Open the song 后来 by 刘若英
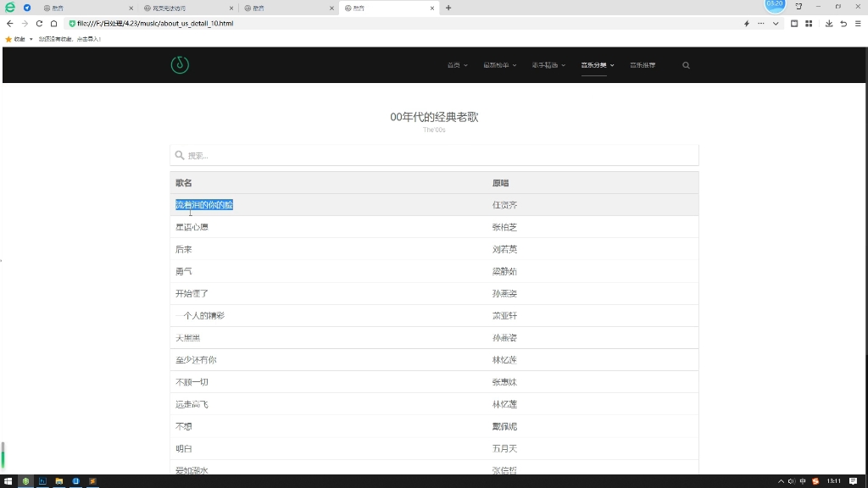Screen dimensions: 868x488 pyautogui.click(x=184, y=249)
